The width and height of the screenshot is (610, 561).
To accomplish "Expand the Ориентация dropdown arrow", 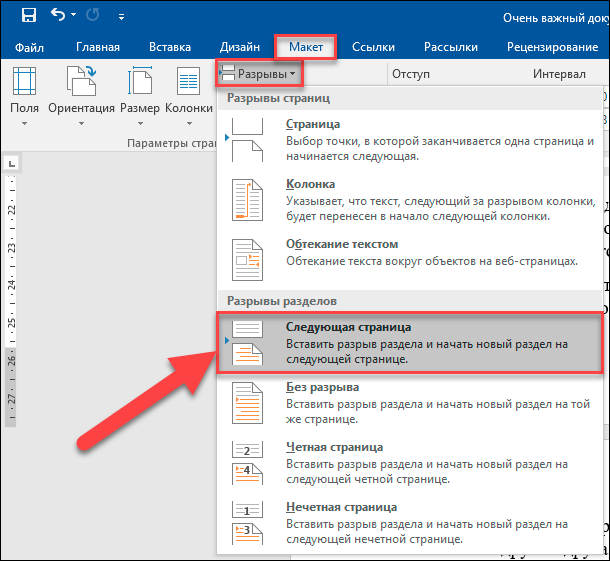I will [81, 124].
